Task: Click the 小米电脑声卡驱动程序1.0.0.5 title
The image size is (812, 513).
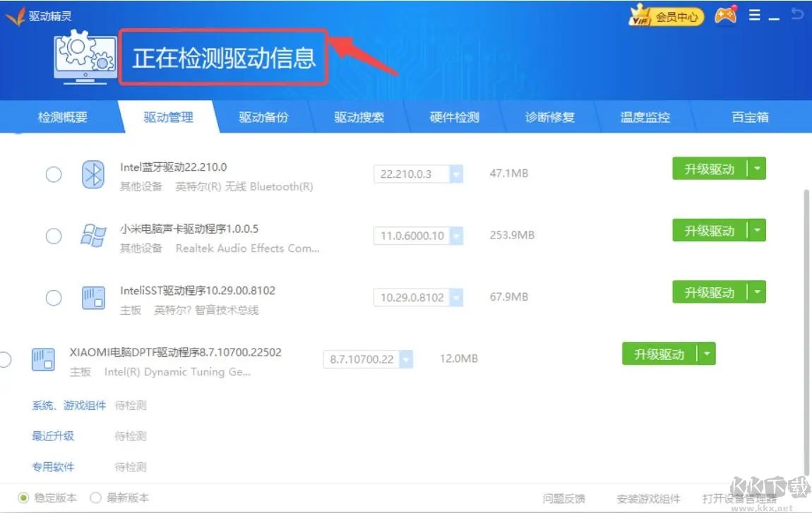Action: point(189,229)
